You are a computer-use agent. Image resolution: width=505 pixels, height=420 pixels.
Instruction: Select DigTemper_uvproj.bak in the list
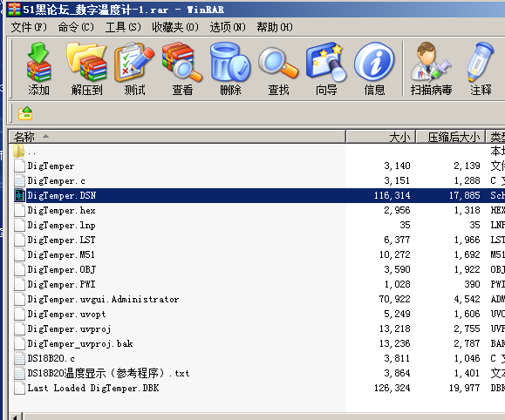pyautogui.click(x=80, y=343)
